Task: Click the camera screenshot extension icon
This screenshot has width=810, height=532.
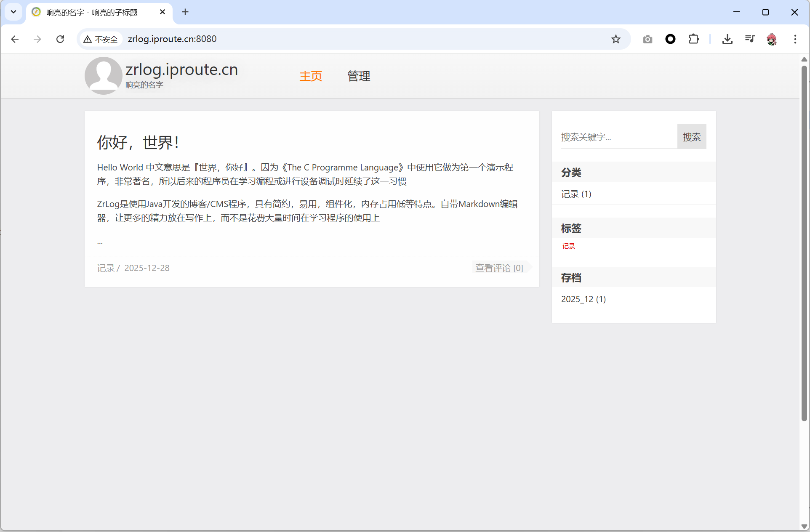Action: pyautogui.click(x=647, y=39)
